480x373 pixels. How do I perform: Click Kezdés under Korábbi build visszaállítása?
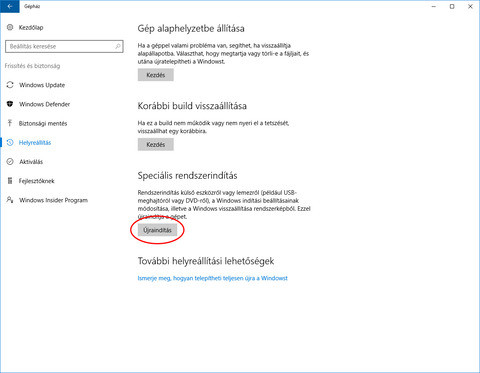(x=156, y=145)
